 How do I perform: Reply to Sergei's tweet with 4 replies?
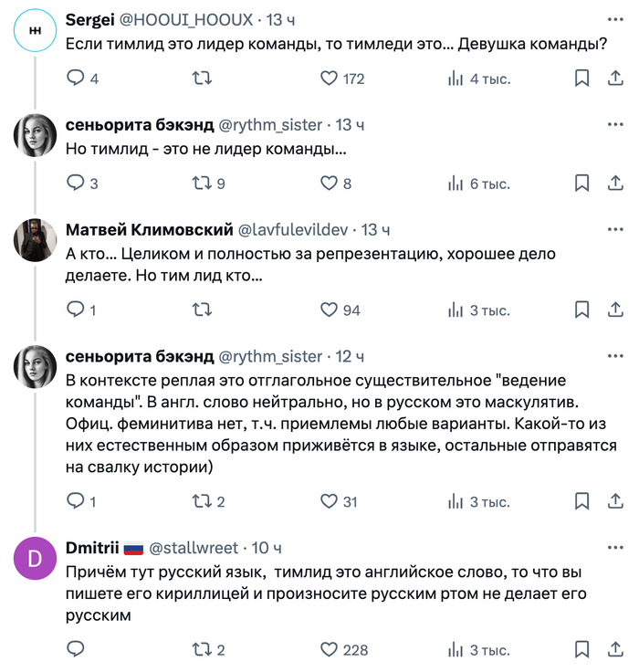[76, 78]
